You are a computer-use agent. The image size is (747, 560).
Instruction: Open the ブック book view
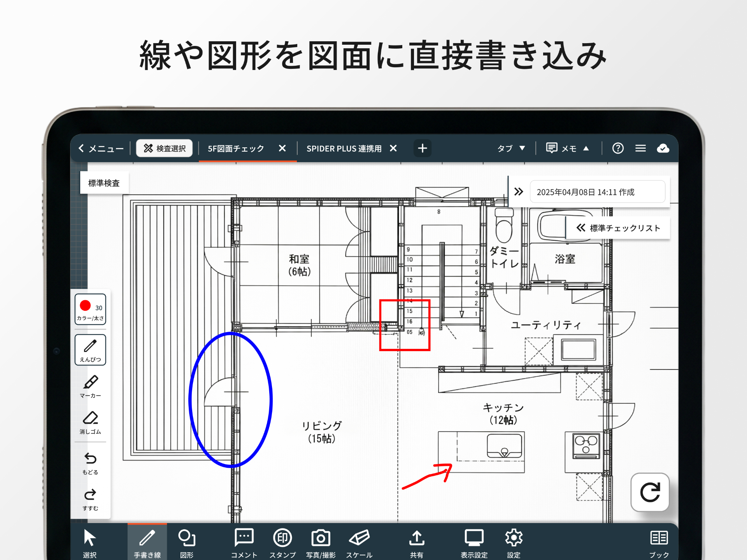coord(659,543)
